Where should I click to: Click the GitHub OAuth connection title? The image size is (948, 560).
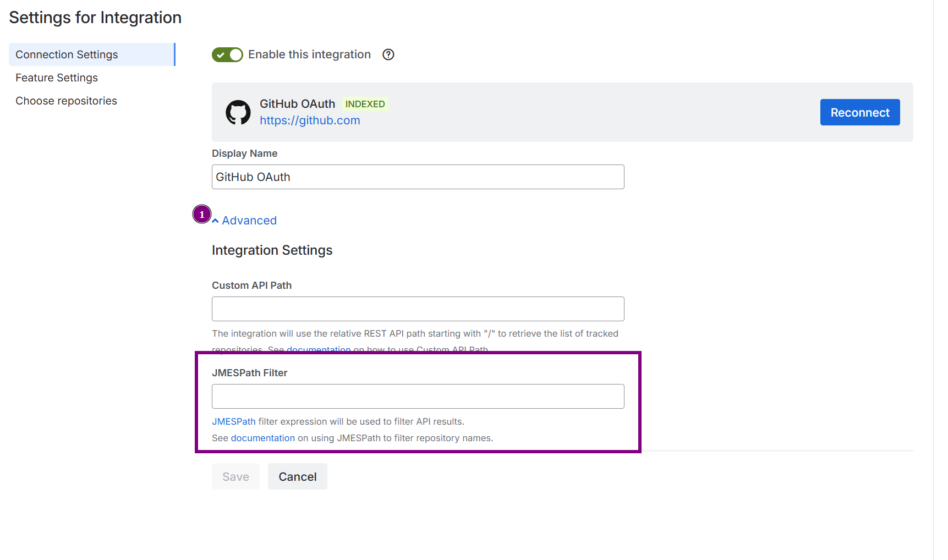[x=297, y=104]
